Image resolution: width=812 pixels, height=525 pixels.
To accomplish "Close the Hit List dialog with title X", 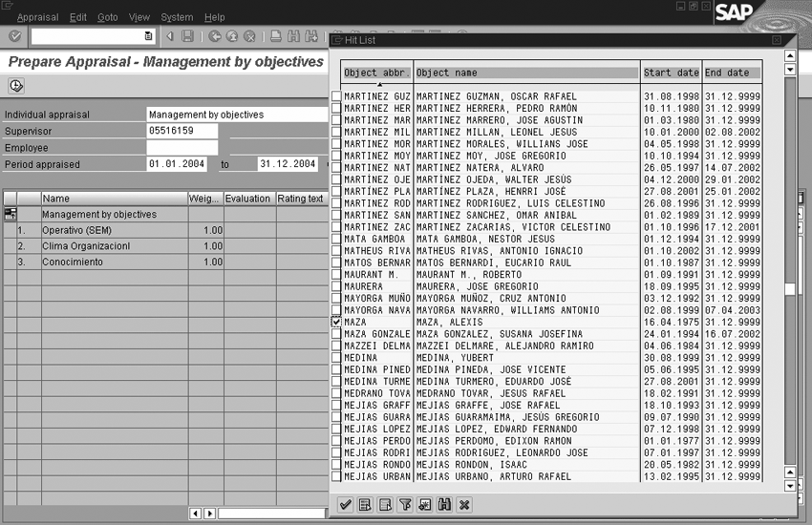I will click(x=777, y=40).
